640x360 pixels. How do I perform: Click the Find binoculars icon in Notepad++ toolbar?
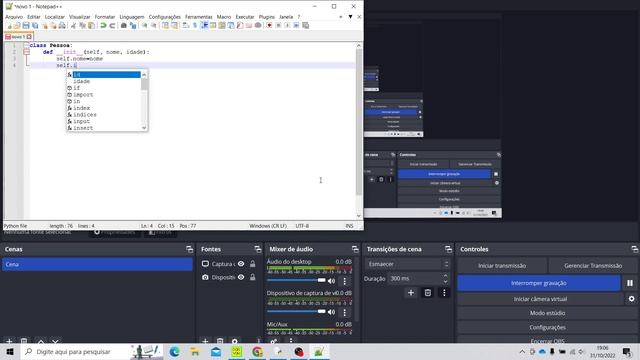click(124, 25)
